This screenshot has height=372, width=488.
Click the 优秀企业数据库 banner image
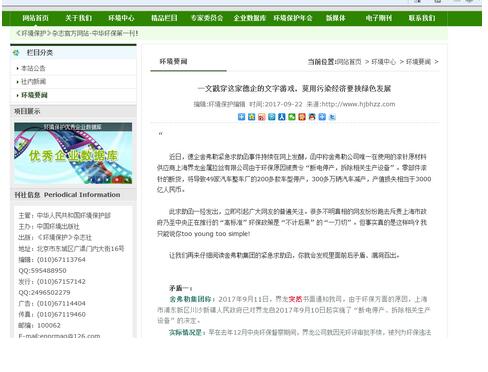(x=73, y=153)
